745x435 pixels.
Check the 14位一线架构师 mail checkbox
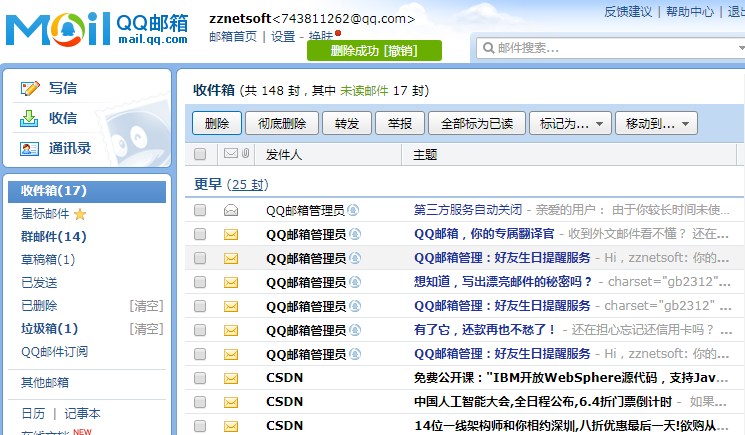coord(200,426)
